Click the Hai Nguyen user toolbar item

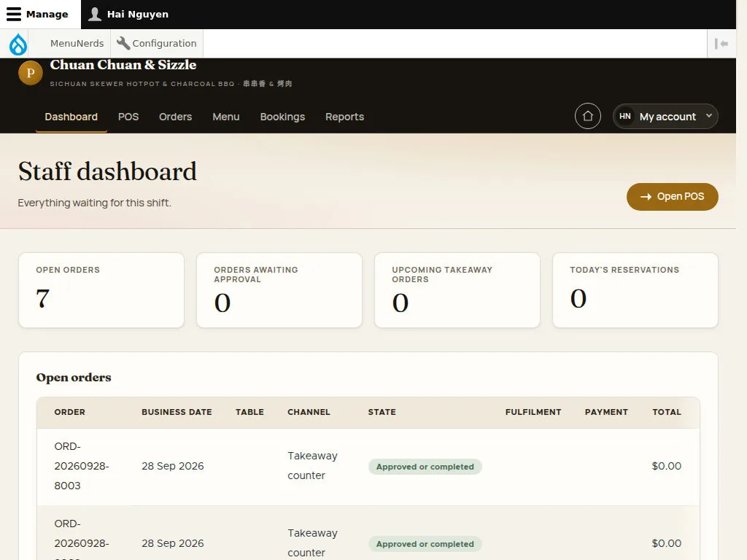click(x=128, y=15)
